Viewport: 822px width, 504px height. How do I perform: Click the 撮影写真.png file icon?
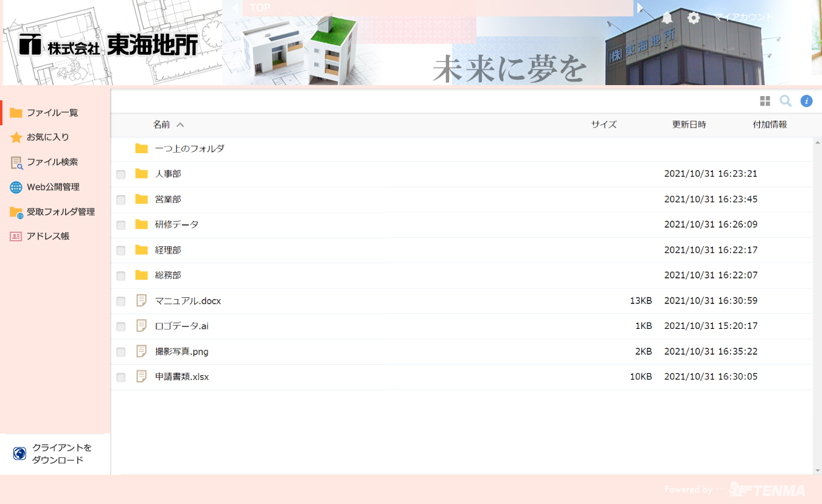(x=142, y=351)
